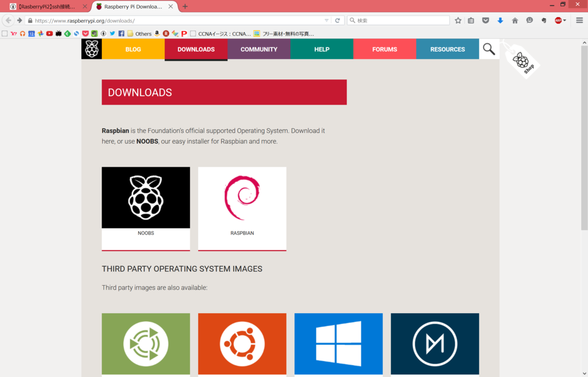
Task: Bookmark this page with the star icon
Action: 458,20
